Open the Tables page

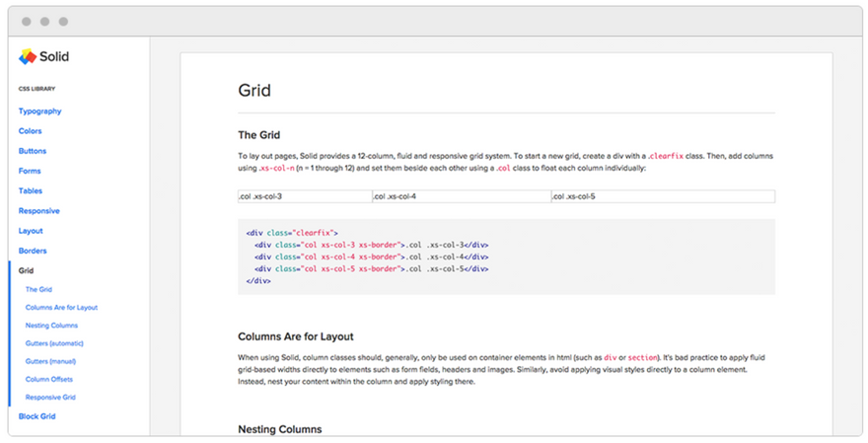click(31, 191)
